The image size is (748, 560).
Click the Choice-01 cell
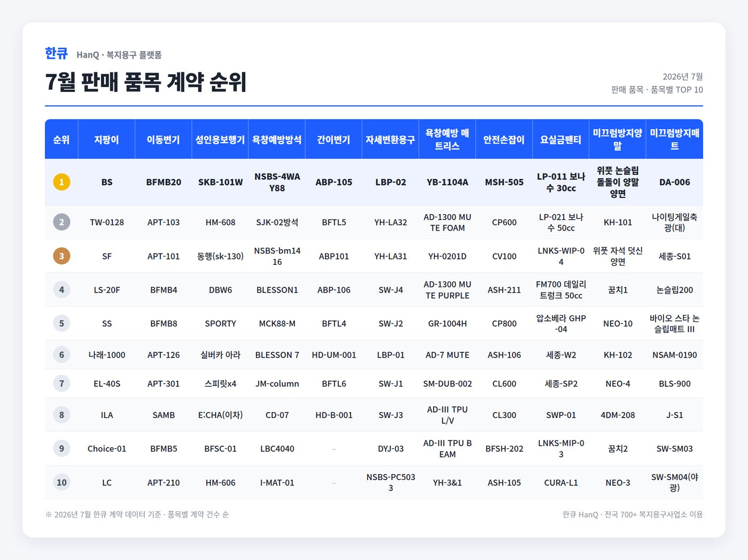pyautogui.click(x=107, y=448)
